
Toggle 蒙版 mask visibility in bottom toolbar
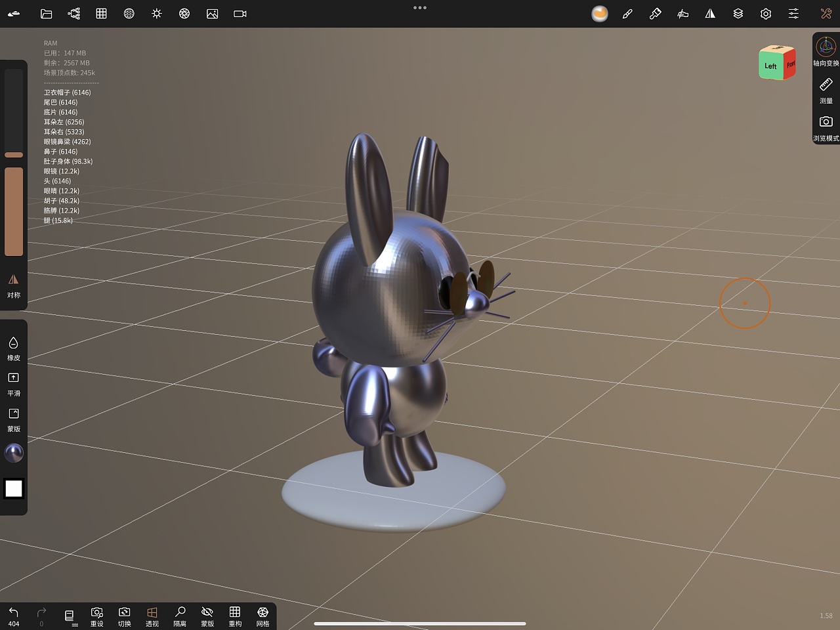(207, 616)
